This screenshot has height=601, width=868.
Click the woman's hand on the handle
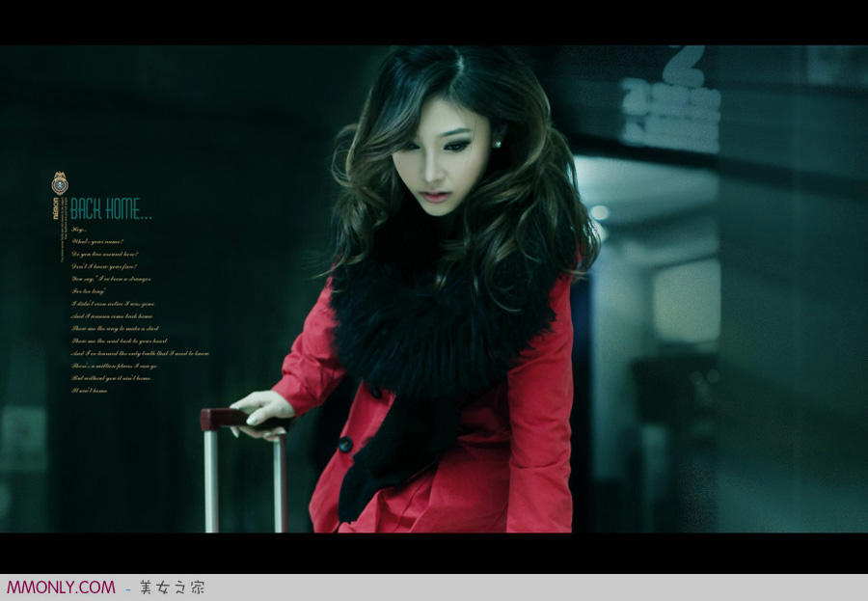tap(261, 412)
